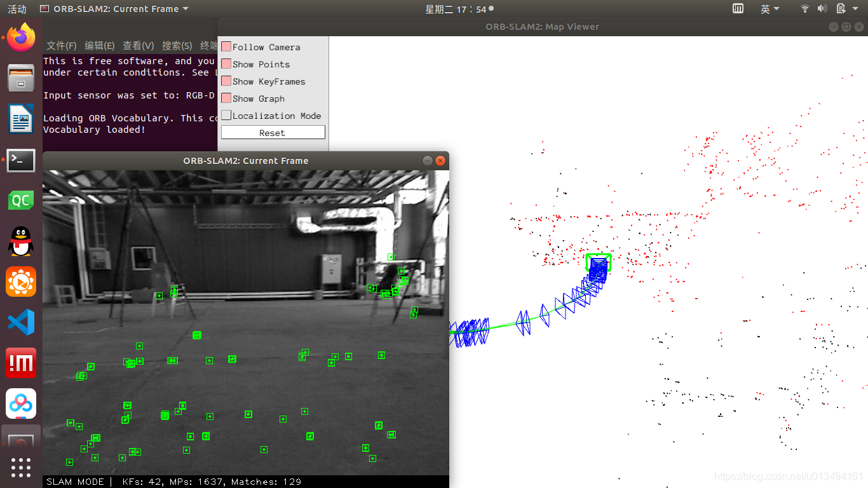Maximize the Map Viewer window

[x=846, y=27]
